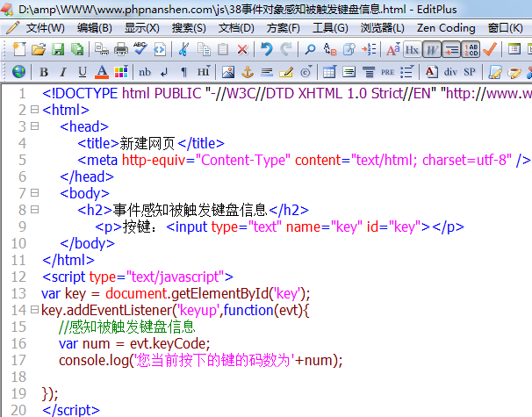Delete with the red X icon
532x417 pixels.
[x=242, y=50]
